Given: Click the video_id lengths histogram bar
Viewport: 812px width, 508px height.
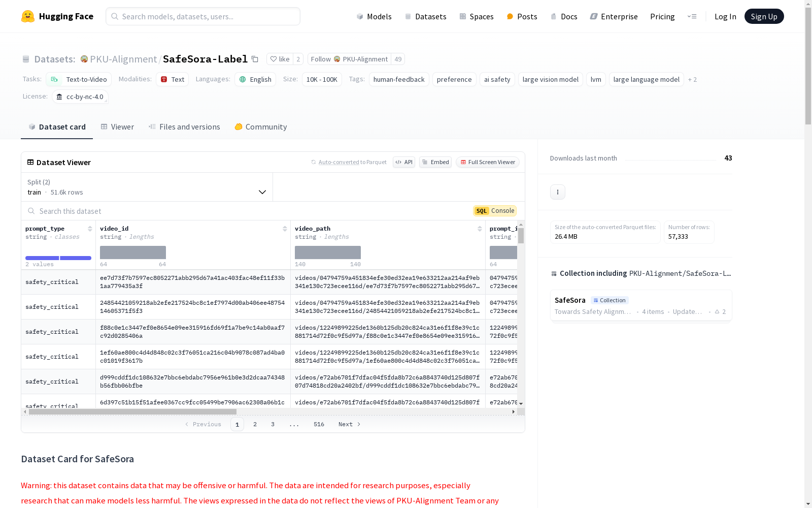Looking at the screenshot, I should 133,252.
